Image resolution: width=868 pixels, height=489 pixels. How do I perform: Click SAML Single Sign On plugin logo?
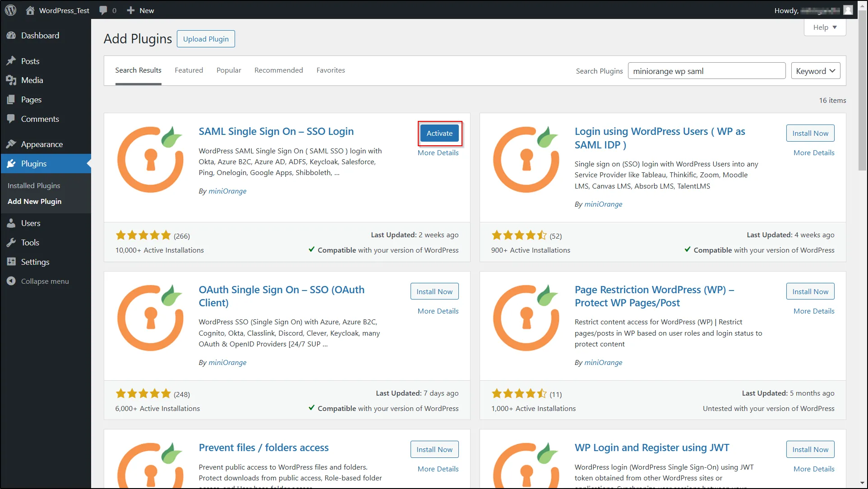click(x=150, y=160)
